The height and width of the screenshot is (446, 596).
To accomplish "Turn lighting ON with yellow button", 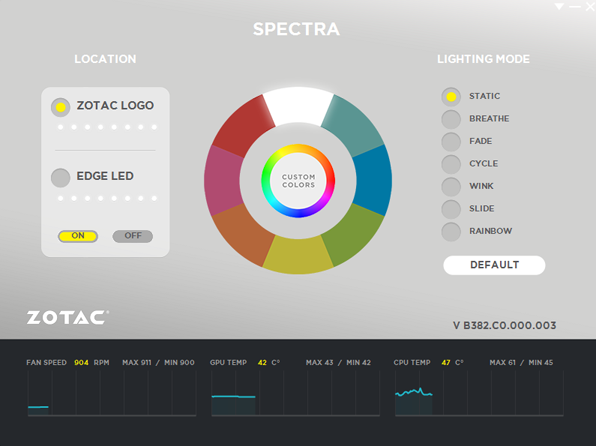I will [78, 236].
